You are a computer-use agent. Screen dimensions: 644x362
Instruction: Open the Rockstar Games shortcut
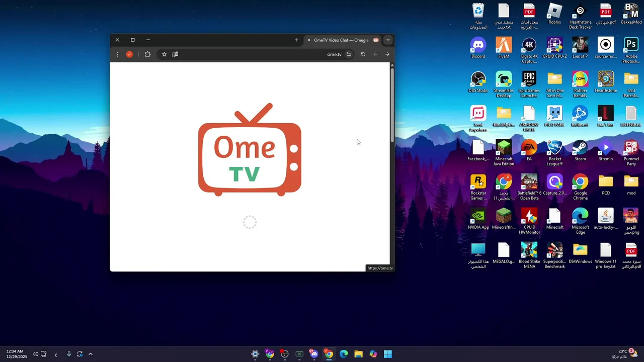click(x=478, y=187)
